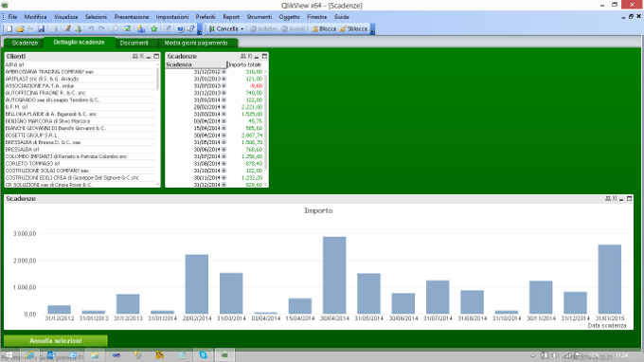Viewport: 644px width, 362px height.
Task: Switch to Media giorni pagamento tab
Action: [x=196, y=43]
